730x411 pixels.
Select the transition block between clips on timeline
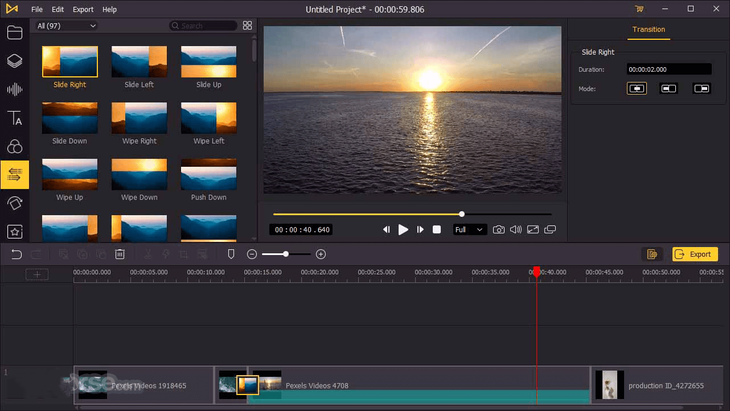(247, 385)
